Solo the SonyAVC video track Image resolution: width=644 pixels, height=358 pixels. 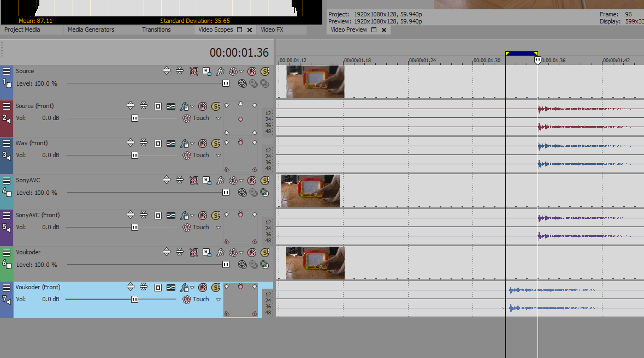click(x=265, y=180)
